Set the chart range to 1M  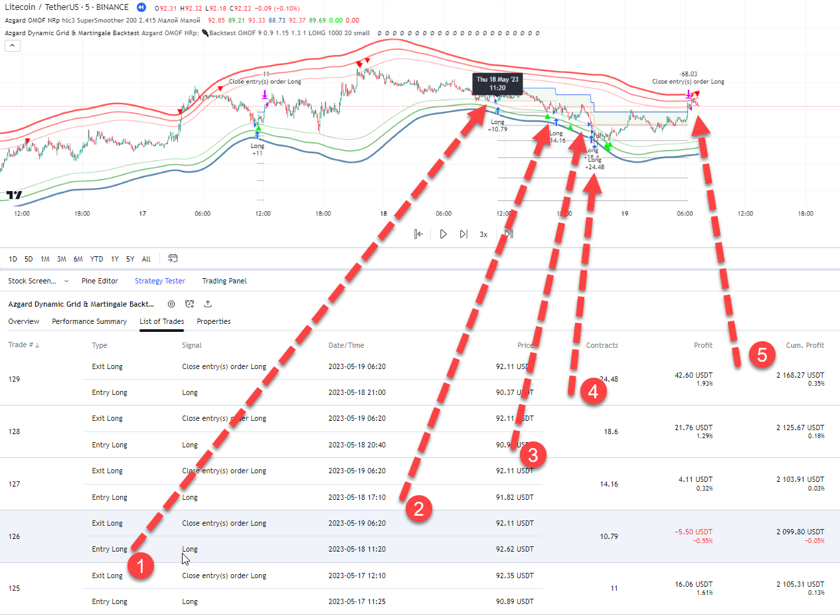coord(45,259)
